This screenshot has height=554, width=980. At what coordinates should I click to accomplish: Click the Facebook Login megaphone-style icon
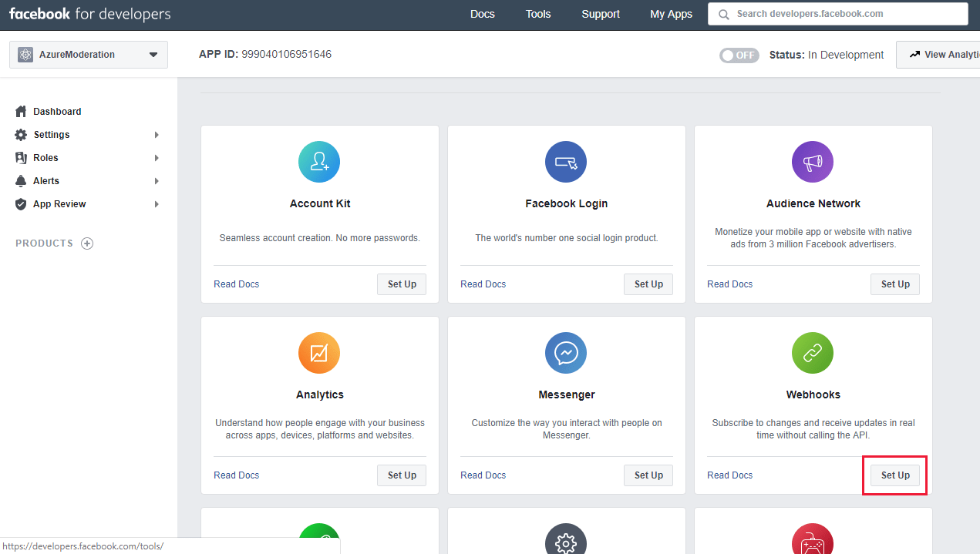pos(566,162)
